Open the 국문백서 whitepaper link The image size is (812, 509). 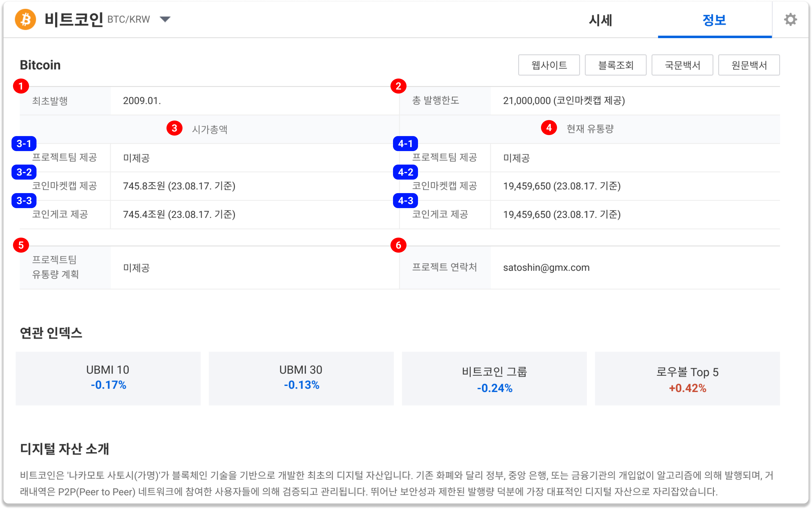682,65
